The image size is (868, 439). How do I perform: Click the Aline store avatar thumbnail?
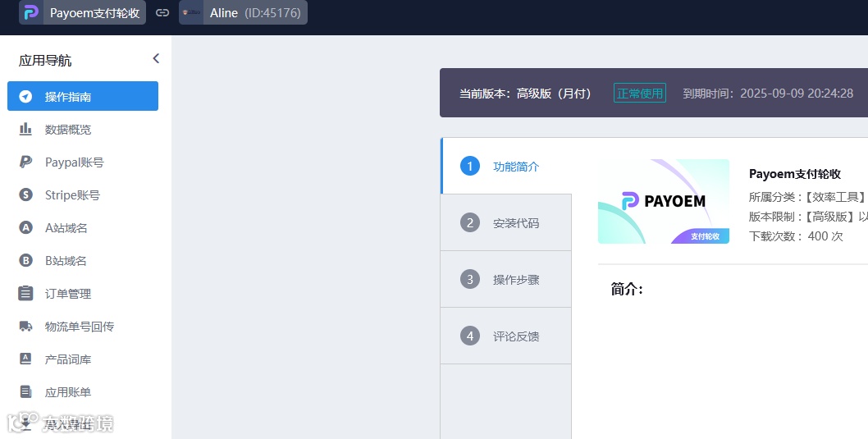(x=191, y=13)
